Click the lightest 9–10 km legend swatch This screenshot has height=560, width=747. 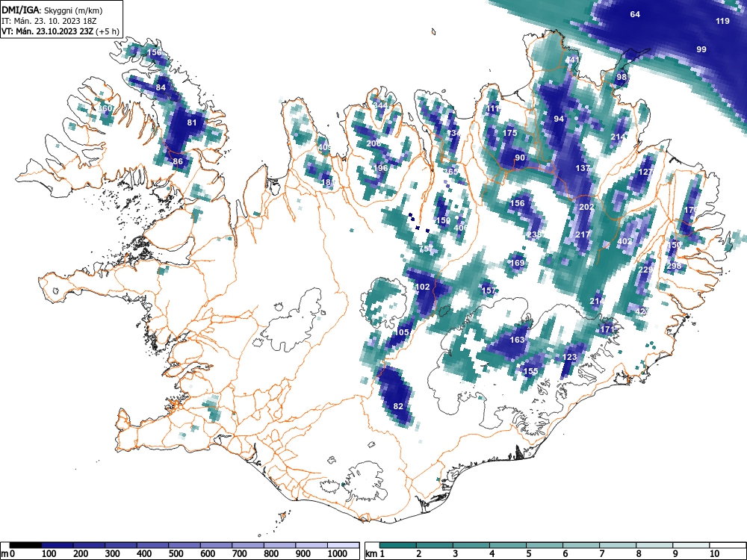click(x=691, y=545)
